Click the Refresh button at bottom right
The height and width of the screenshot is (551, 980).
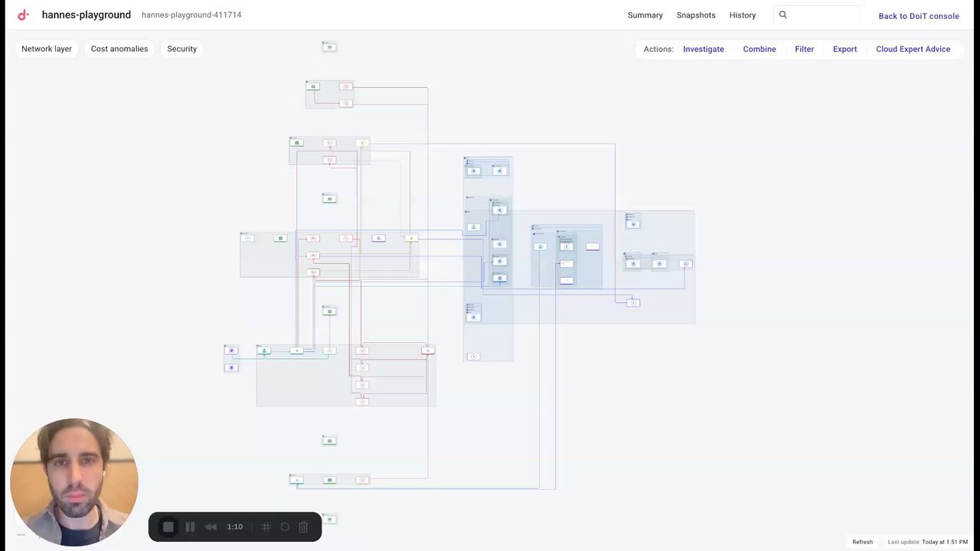(x=862, y=542)
